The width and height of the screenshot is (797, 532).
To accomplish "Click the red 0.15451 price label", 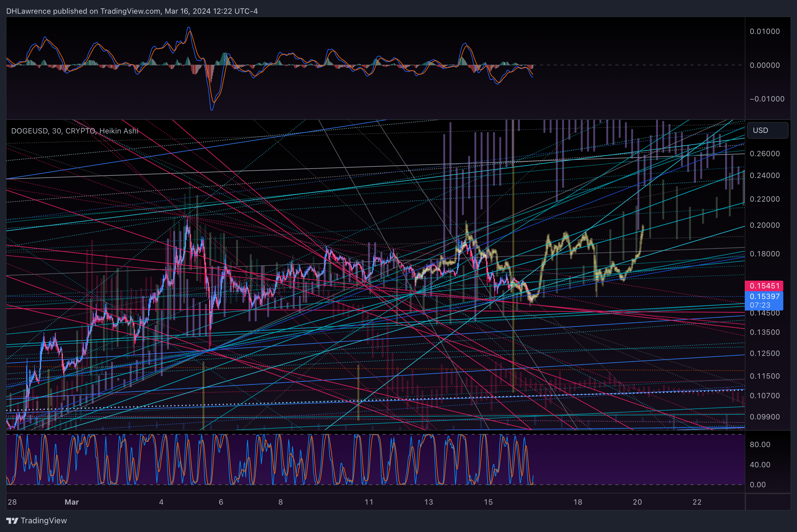I will tap(764, 286).
